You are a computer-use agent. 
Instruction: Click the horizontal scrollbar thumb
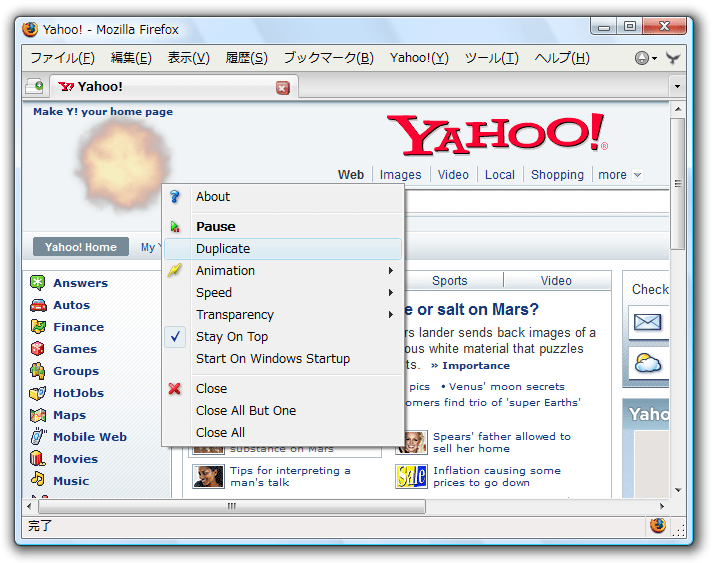[x=232, y=506]
